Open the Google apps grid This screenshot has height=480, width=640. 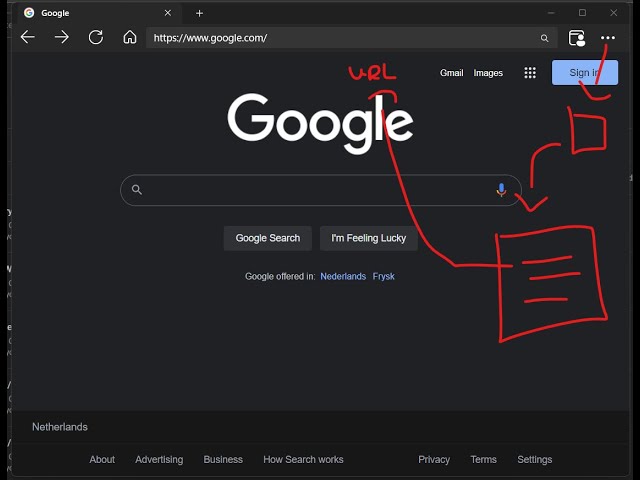click(x=530, y=73)
